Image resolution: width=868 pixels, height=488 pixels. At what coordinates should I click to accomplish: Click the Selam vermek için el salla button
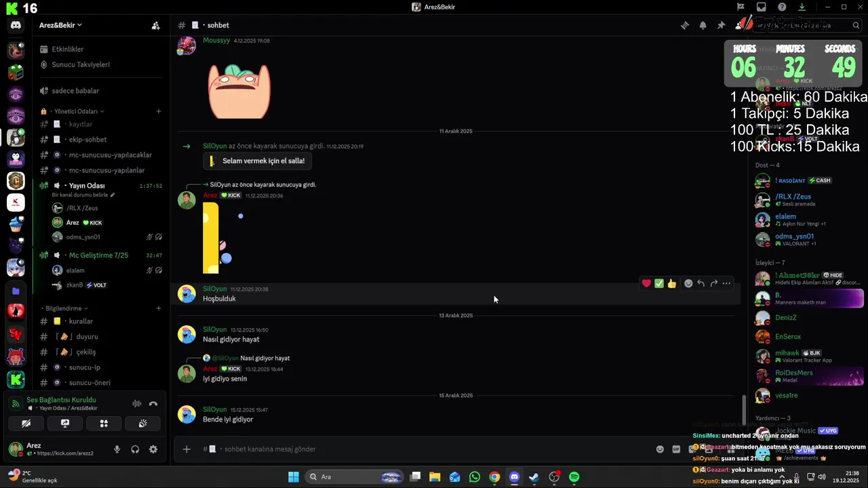[x=258, y=161]
